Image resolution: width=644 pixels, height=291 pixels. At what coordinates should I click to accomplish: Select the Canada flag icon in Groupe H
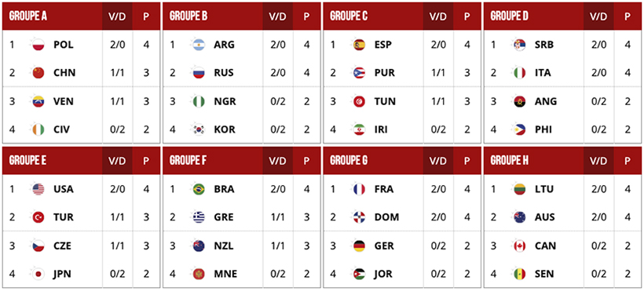[520, 246]
